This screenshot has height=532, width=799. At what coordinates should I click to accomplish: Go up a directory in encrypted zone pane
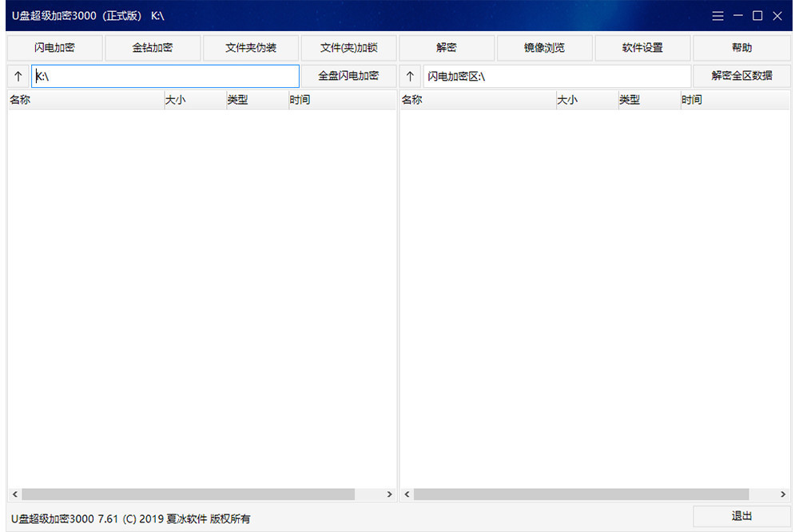tap(410, 77)
